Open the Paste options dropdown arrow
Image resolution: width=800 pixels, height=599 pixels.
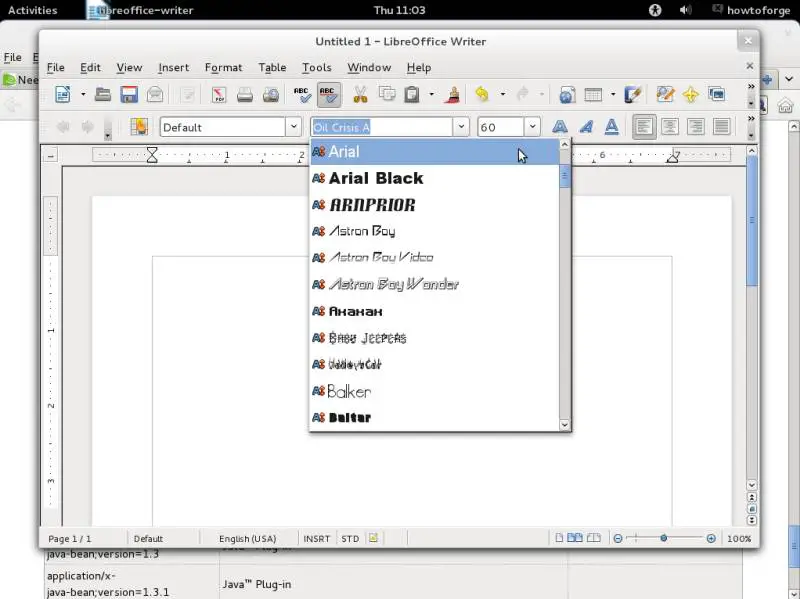pos(431,94)
